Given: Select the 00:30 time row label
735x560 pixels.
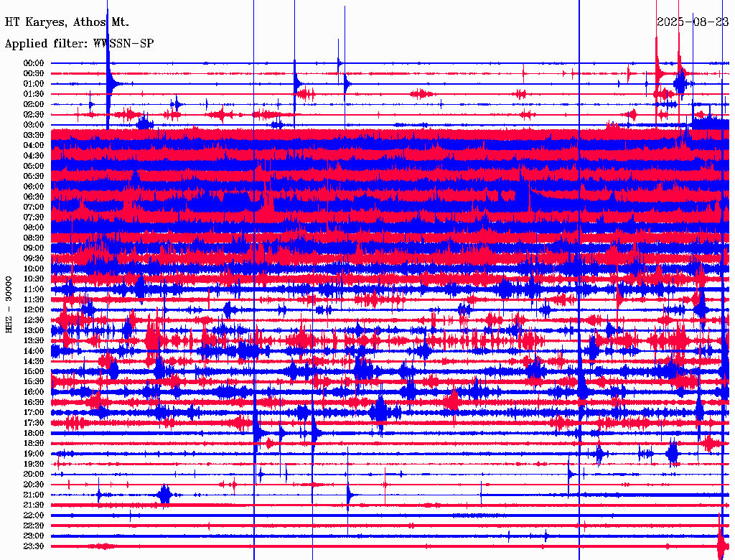Looking at the screenshot, I should point(34,74).
